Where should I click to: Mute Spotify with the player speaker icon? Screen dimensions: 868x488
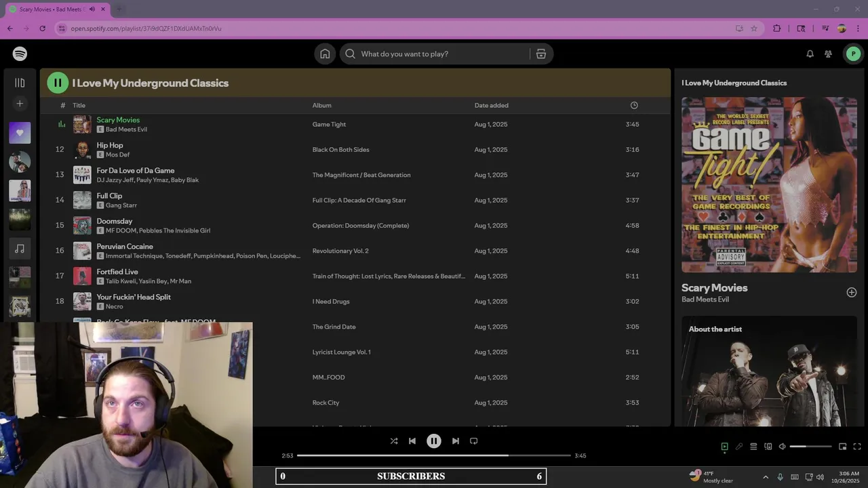[782, 447]
